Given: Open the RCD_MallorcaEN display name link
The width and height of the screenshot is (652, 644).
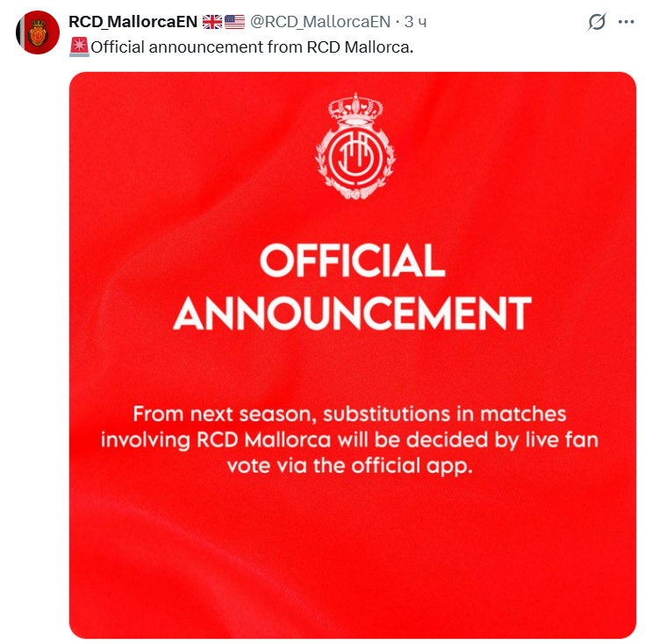Looking at the screenshot, I should (x=133, y=22).
